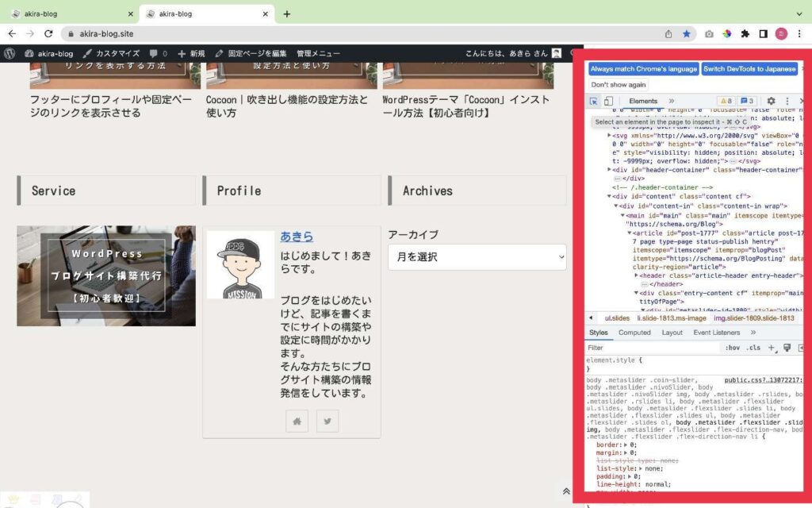This screenshot has height=508, width=812.
Task: Click the Don't show again button
Action: coord(619,85)
